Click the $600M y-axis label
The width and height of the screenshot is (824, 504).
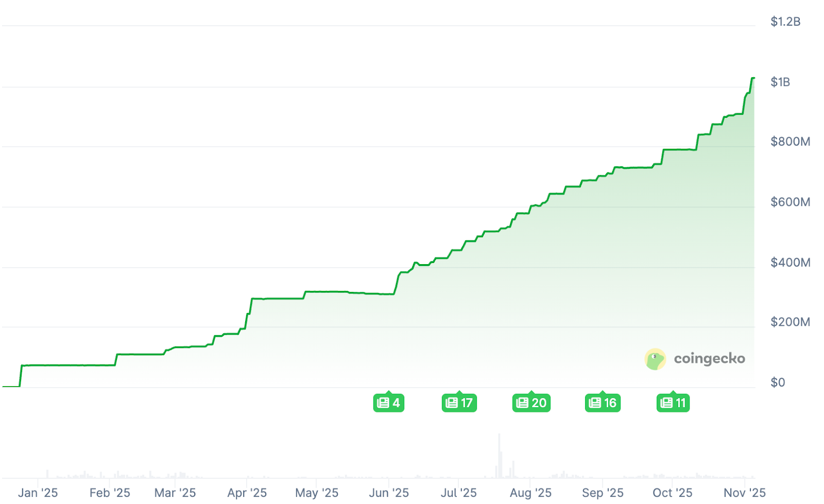pos(790,202)
